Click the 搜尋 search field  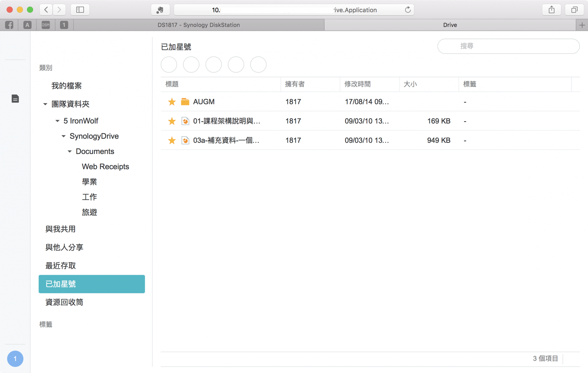(508, 46)
